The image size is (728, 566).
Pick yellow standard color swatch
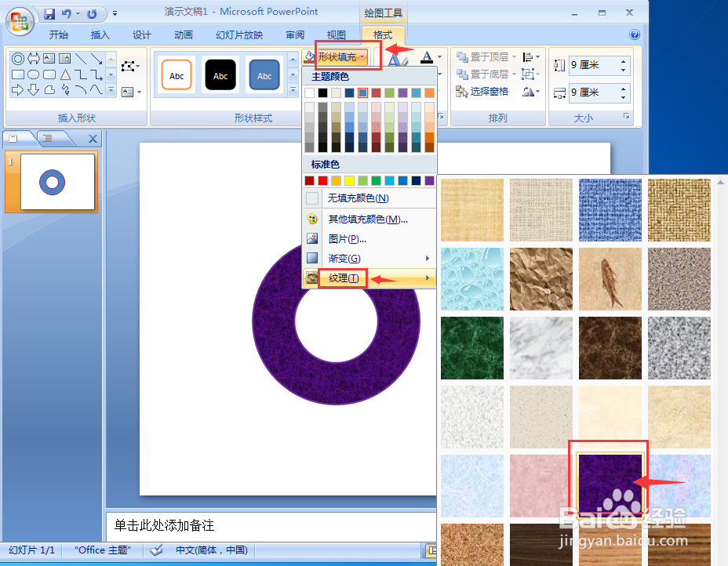350,180
